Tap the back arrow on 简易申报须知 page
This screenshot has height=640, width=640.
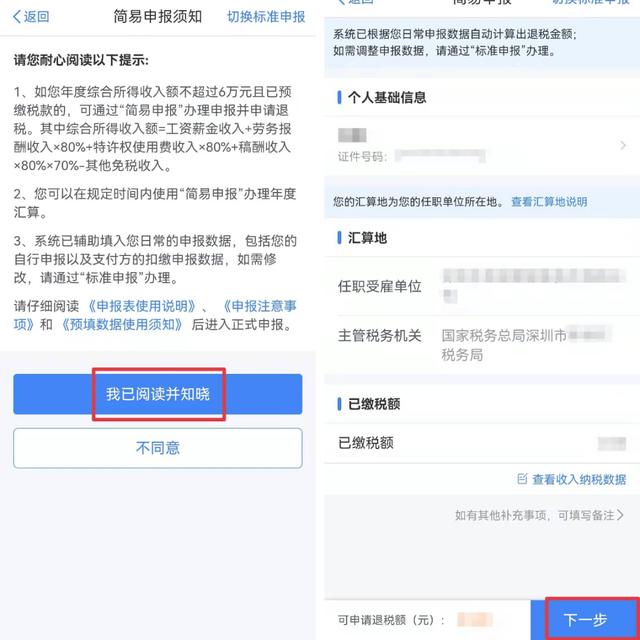[x=17, y=17]
